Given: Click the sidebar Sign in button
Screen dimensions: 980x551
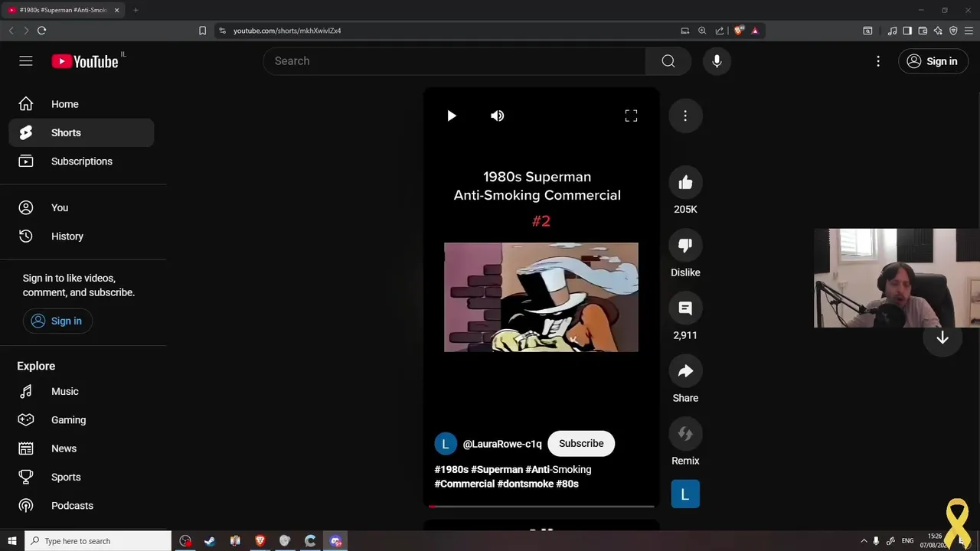Looking at the screenshot, I should tap(57, 321).
